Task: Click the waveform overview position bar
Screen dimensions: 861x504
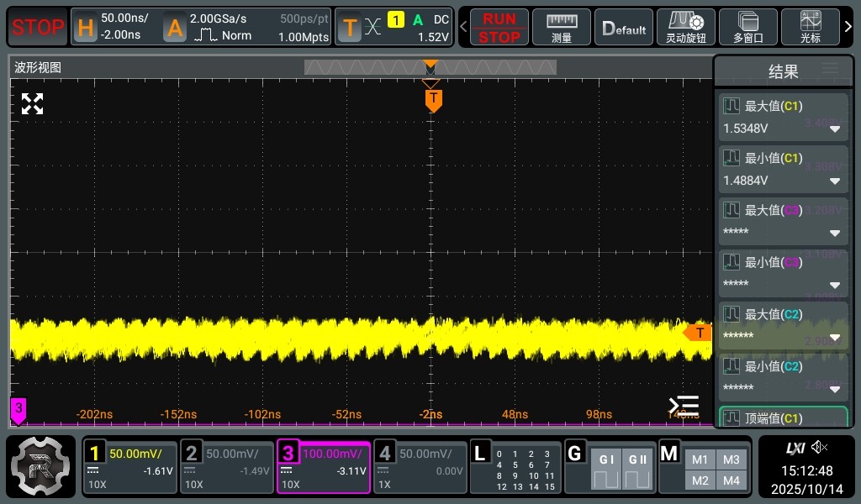Action: click(x=430, y=68)
